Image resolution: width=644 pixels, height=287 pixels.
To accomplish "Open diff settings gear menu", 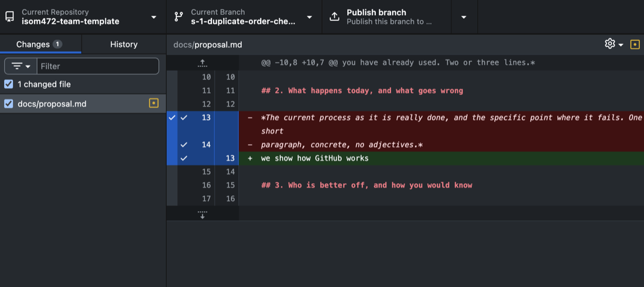I will click(614, 44).
